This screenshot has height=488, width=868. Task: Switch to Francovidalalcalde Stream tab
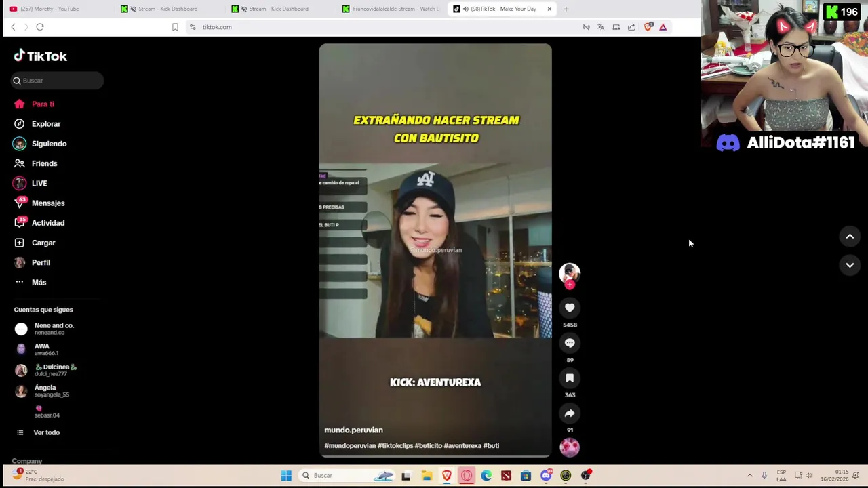click(x=390, y=9)
